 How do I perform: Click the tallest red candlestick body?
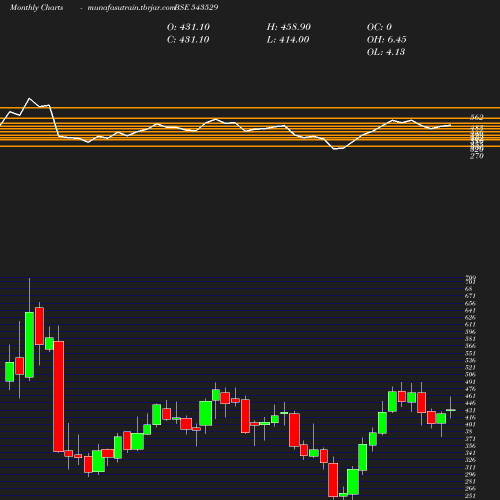pos(59,396)
